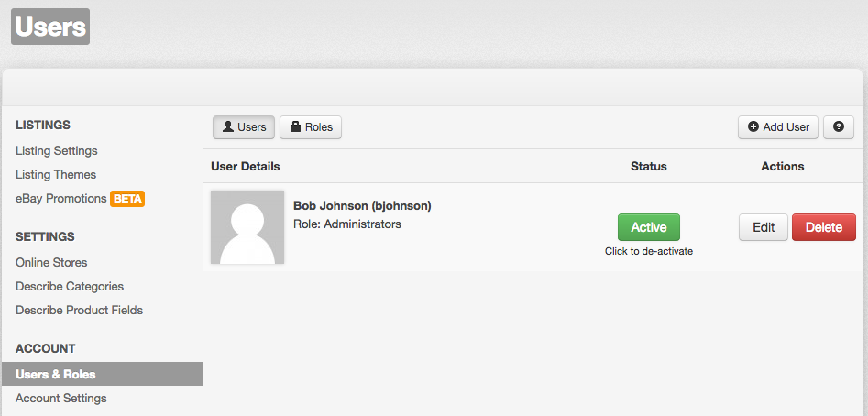Click the Bob Johnson (bjohnson) name
The image size is (868, 416).
point(362,205)
